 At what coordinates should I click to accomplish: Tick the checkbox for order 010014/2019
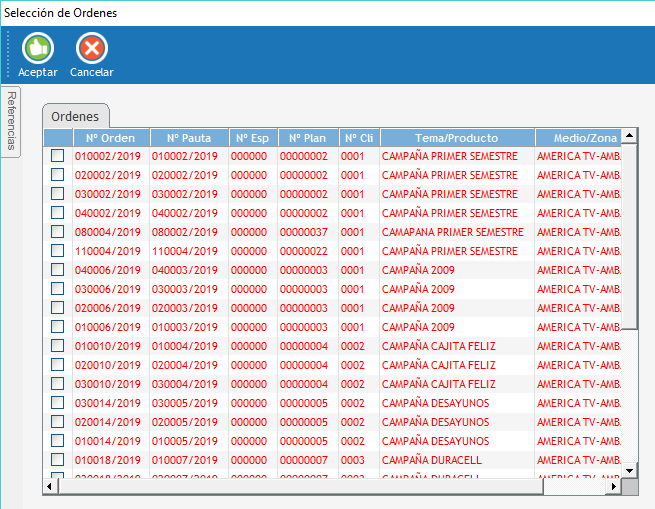57,441
